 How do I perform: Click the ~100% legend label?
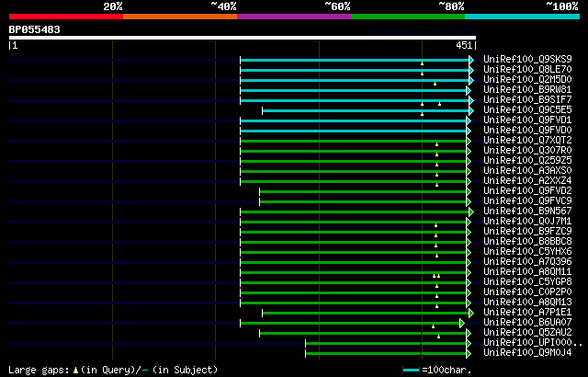point(561,6)
